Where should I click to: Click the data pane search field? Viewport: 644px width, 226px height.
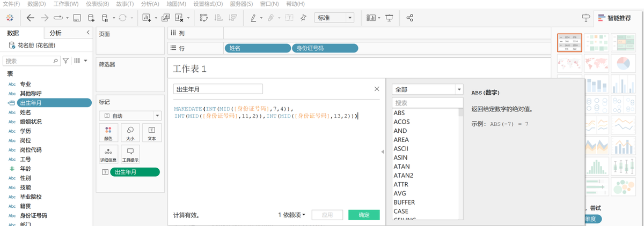(32, 61)
